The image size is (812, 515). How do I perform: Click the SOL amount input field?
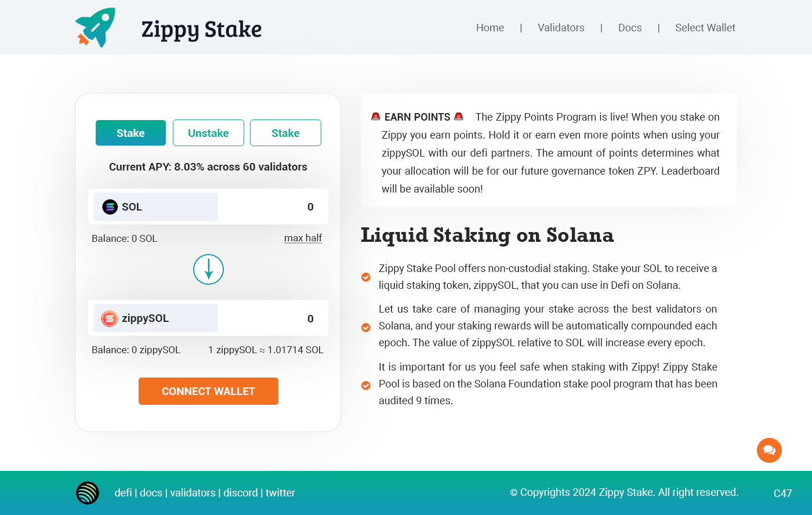273,207
